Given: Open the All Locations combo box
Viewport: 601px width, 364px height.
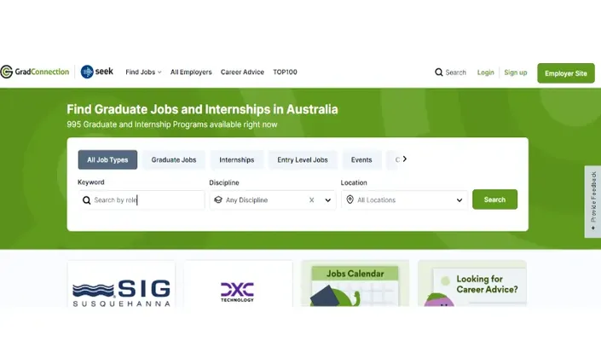Looking at the screenshot, I should 404,200.
